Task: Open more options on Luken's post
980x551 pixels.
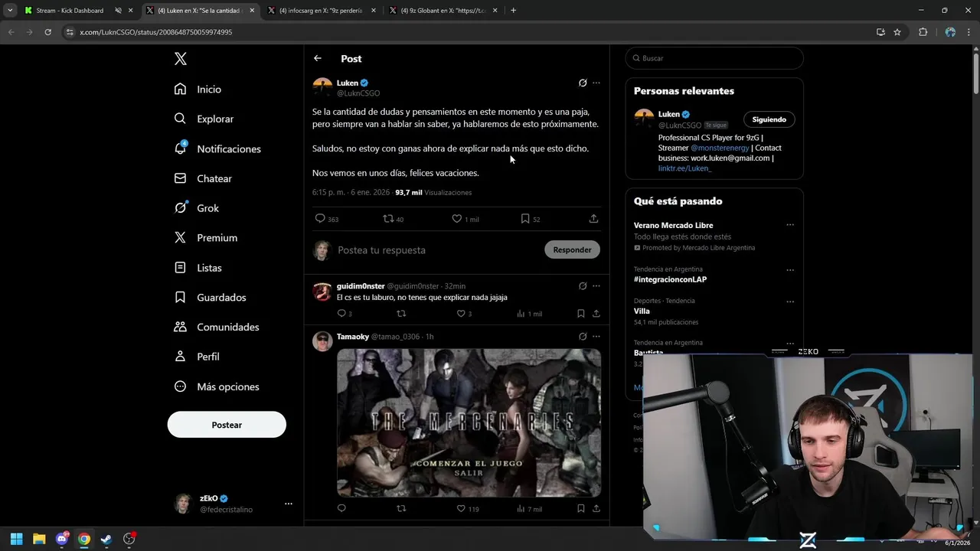Action: coord(596,83)
